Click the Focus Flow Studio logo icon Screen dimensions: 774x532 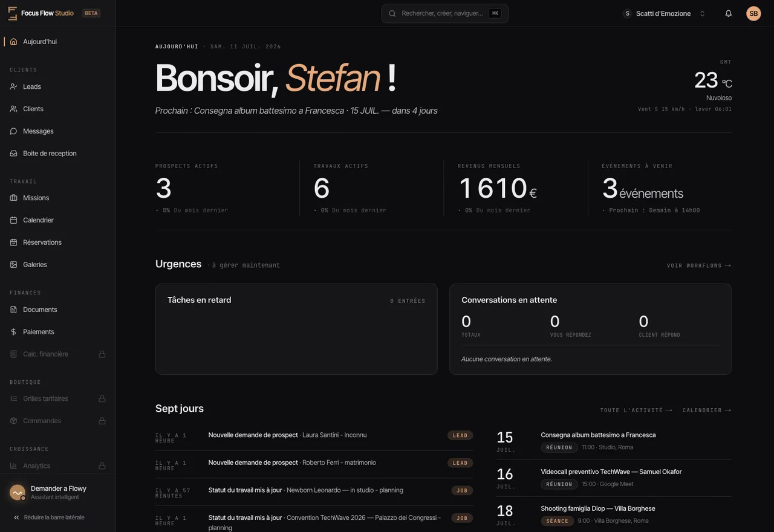click(13, 13)
